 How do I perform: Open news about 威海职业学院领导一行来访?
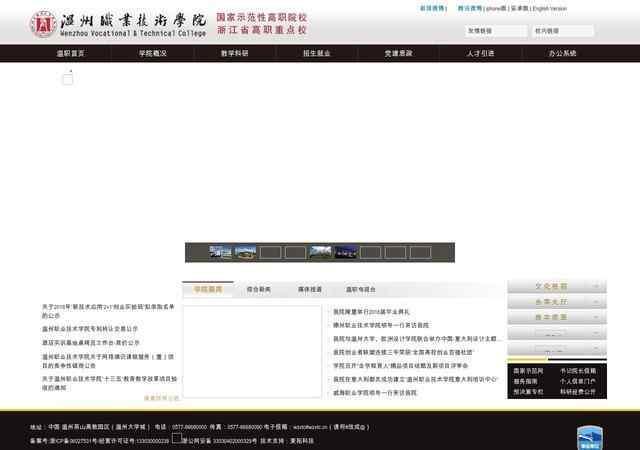point(375,392)
